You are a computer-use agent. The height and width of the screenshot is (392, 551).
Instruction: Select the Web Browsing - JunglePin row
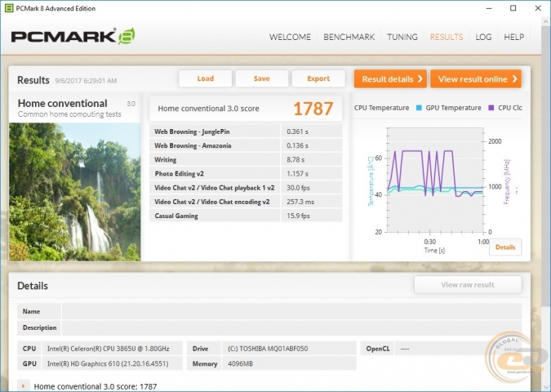(x=246, y=131)
